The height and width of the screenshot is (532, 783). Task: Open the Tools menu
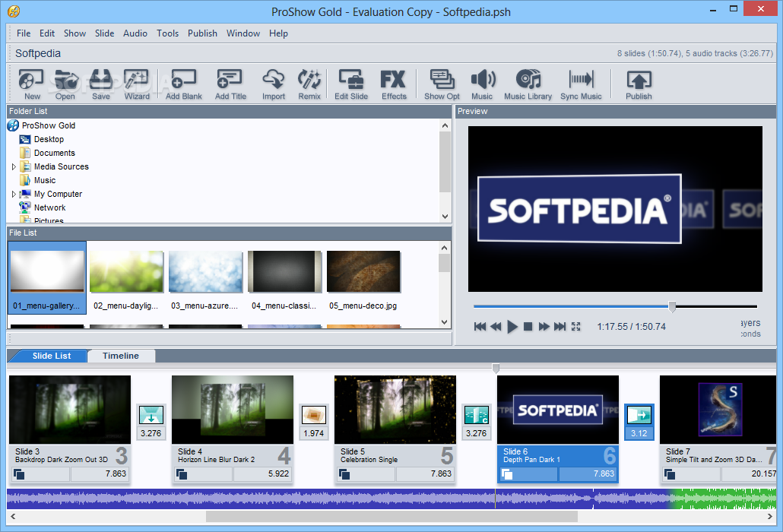point(167,33)
